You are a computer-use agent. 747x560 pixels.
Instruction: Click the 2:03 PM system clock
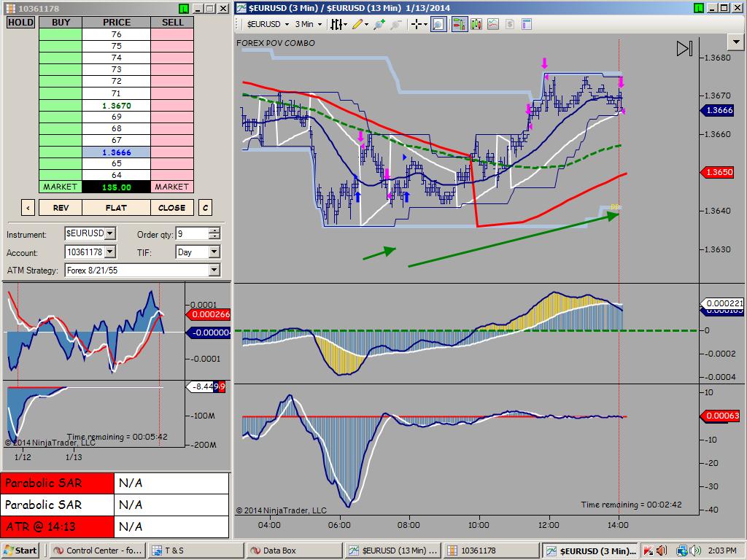721,551
